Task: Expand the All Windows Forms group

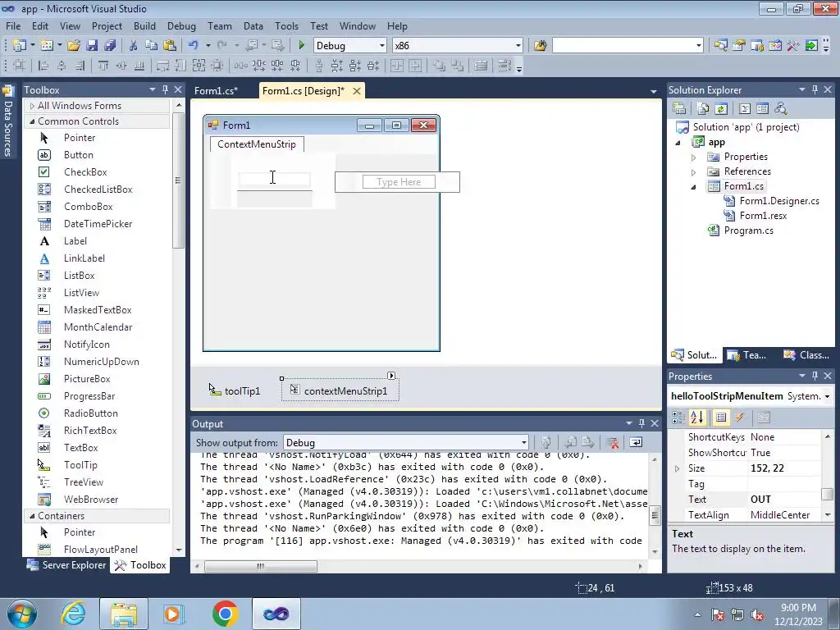Action: click(32, 106)
